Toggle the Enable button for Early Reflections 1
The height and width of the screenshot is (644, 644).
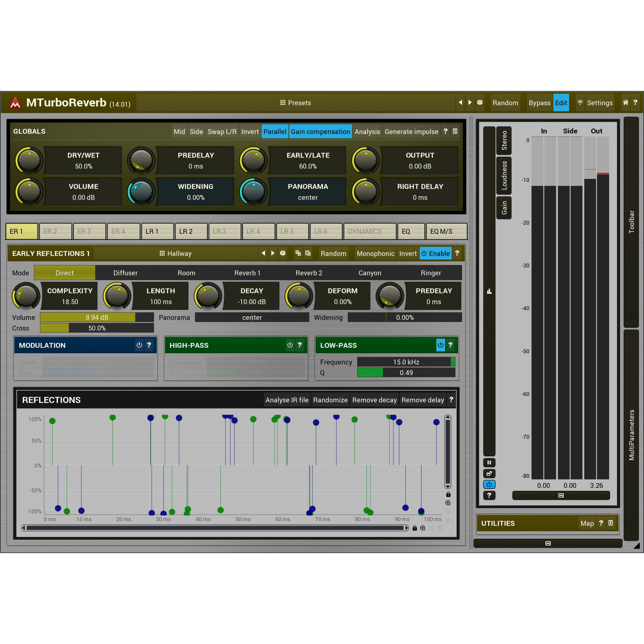coord(435,253)
